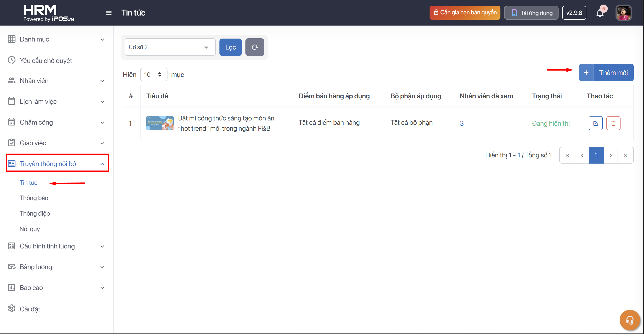Click the viewed employee count 3

pyautogui.click(x=461, y=123)
